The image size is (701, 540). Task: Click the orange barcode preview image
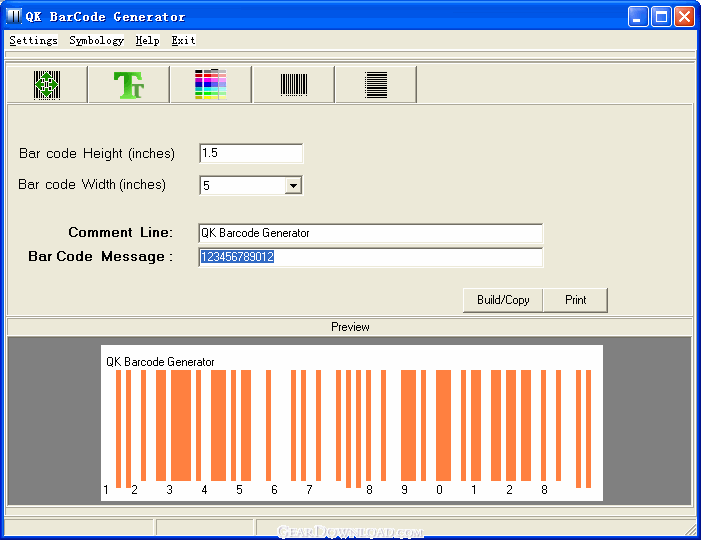tap(352, 423)
